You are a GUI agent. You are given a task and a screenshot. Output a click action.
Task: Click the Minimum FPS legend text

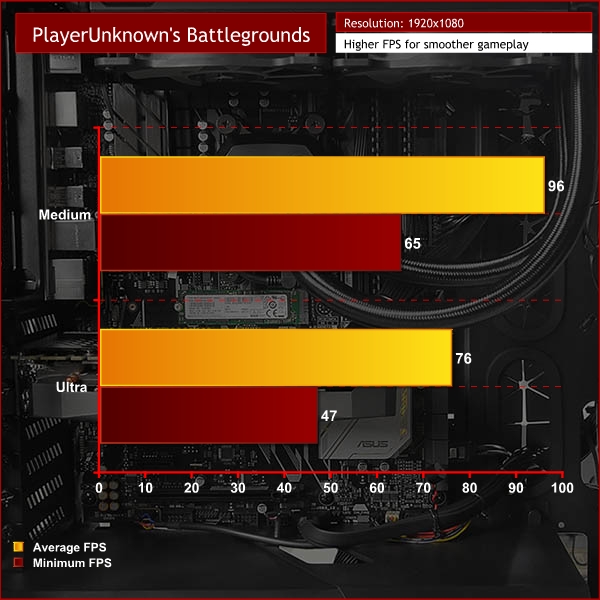pos(72,563)
